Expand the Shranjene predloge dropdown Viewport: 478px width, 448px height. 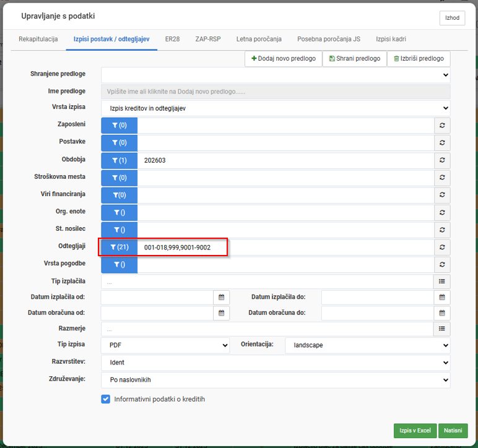276,75
